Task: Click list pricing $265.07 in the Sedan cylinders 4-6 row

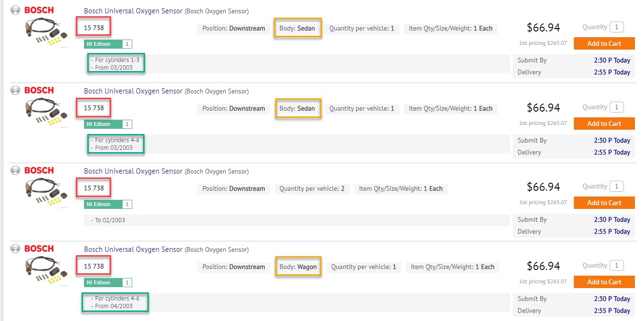Action: click(543, 123)
